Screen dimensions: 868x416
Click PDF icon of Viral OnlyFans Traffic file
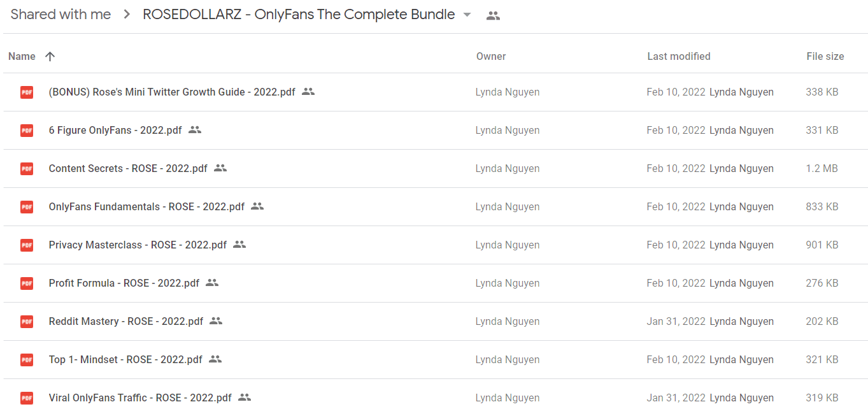coord(27,398)
